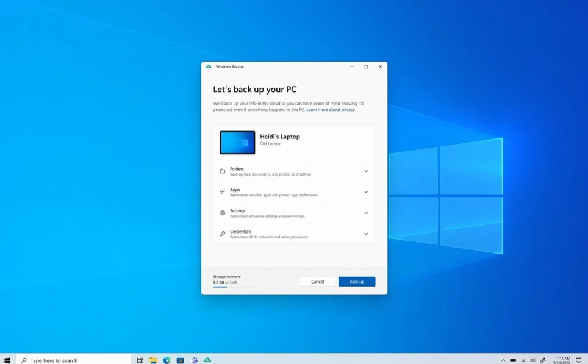Open Microsoft Store from the taskbar

180,360
